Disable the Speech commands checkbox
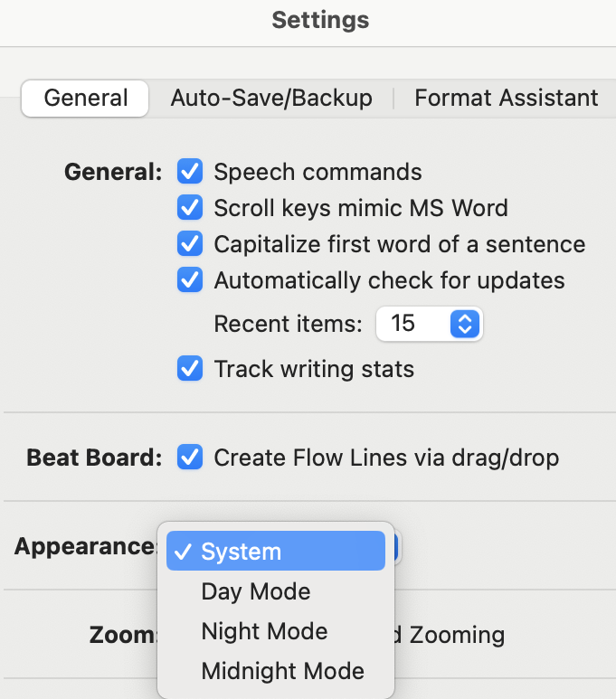 tap(190, 172)
